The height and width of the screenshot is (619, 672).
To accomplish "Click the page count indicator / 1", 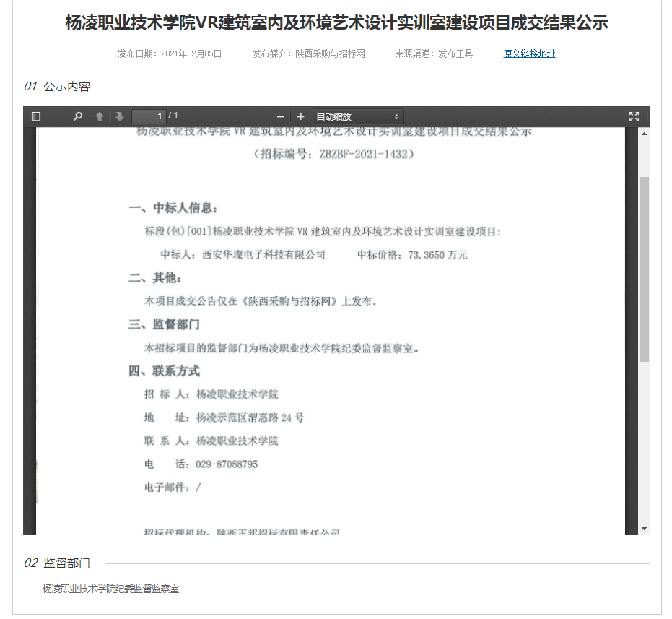I will click(173, 116).
